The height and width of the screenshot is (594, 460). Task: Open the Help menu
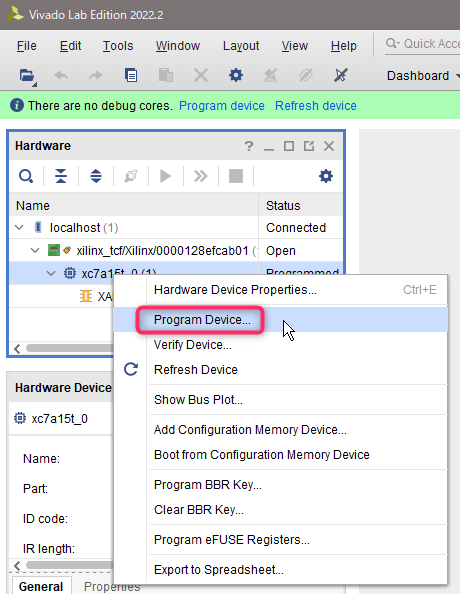343,46
